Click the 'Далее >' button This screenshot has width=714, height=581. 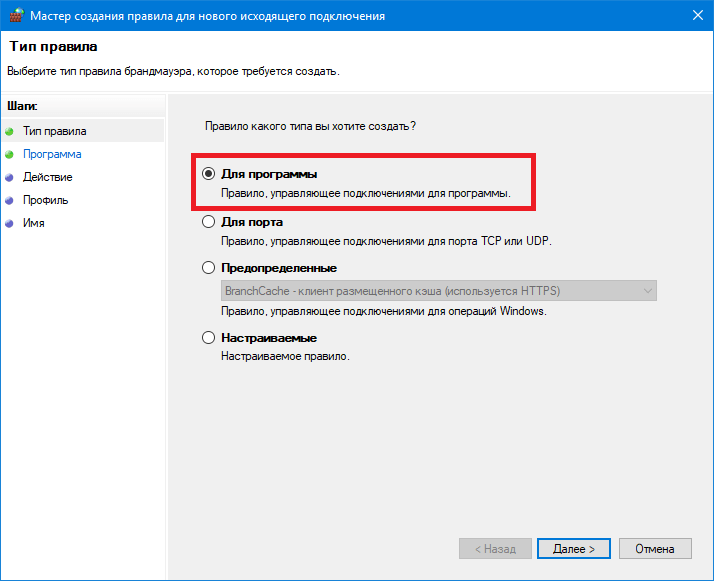(x=574, y=549)
